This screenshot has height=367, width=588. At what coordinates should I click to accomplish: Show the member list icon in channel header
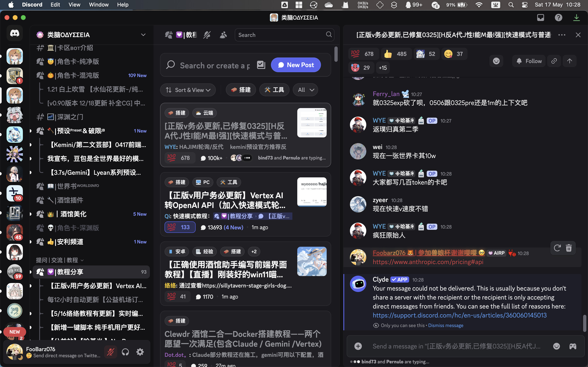click(x=223, y=35)
